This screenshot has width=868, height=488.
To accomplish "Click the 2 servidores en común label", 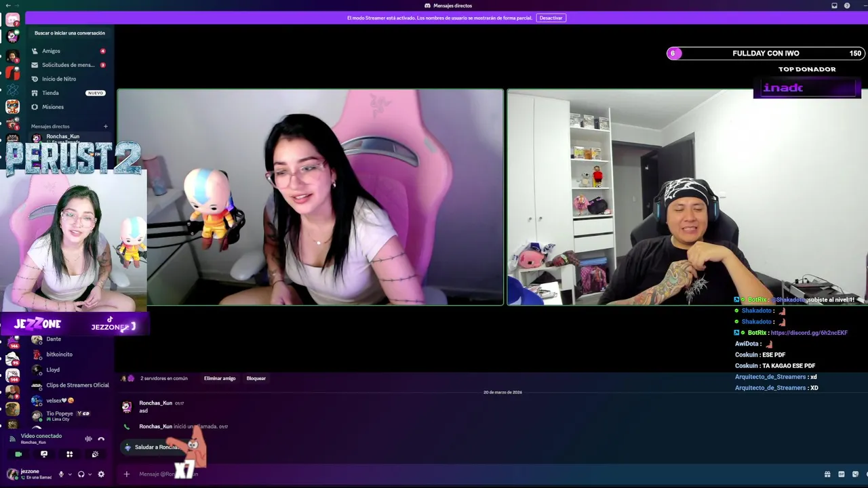I will [163, 378].
